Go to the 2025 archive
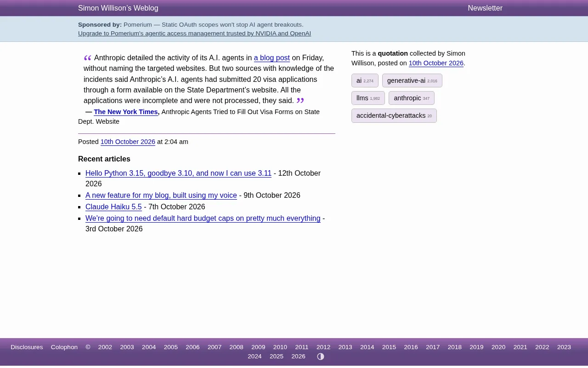588x368 pixels. coord(277,356)
